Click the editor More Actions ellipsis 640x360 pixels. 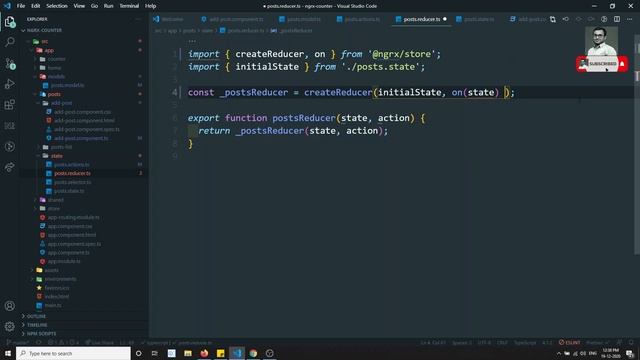[x=629, y=19]
